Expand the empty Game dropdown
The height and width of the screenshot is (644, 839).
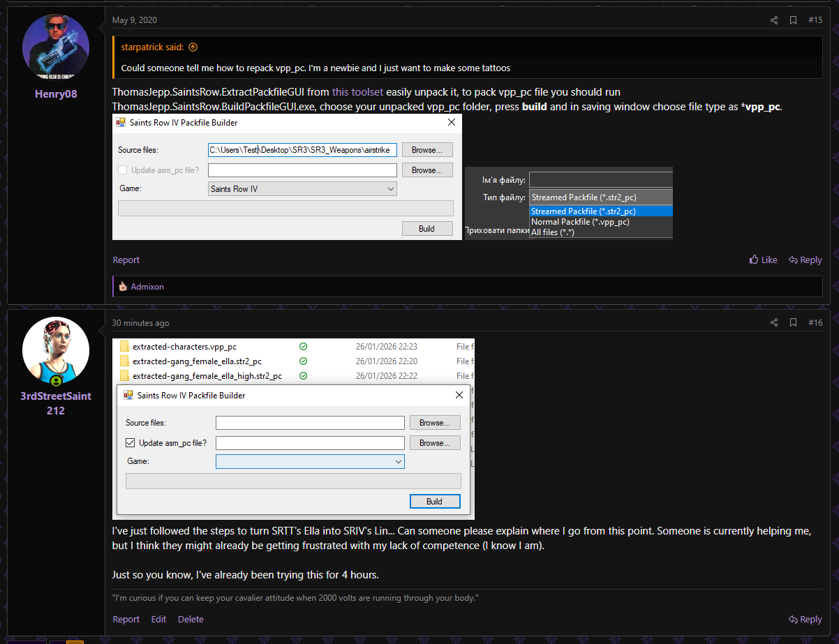click(310, 461)
